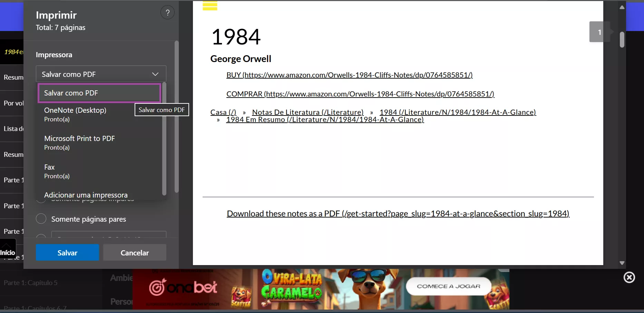644x313 pixels.
Task: Open the COMPRAR Amazon link in preview
Action: point(360,94)
